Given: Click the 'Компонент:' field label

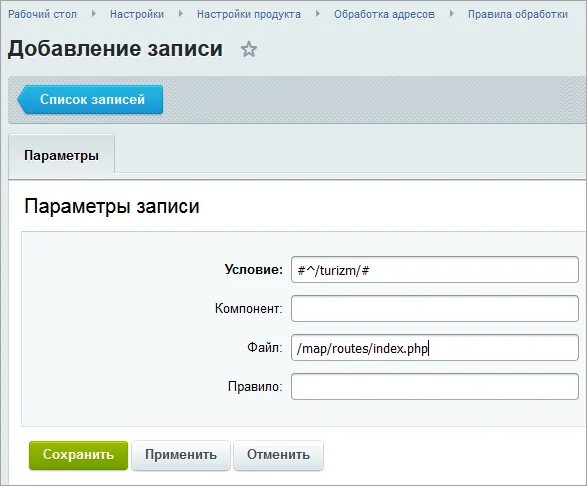Looking at the screenshot, I should pyautogui.click(x=249, y=309).
